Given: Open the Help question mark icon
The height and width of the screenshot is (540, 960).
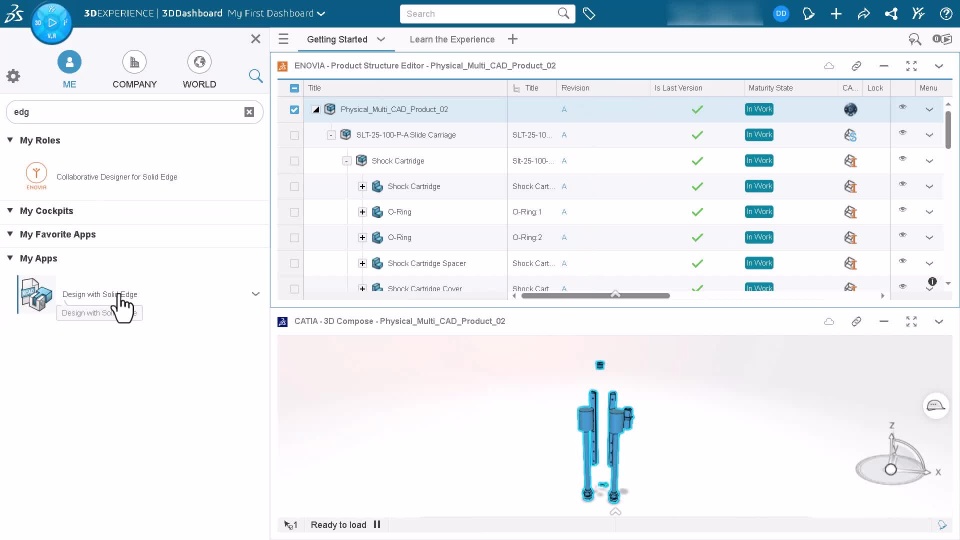Looking at the screenshot, I should [946, 13].
